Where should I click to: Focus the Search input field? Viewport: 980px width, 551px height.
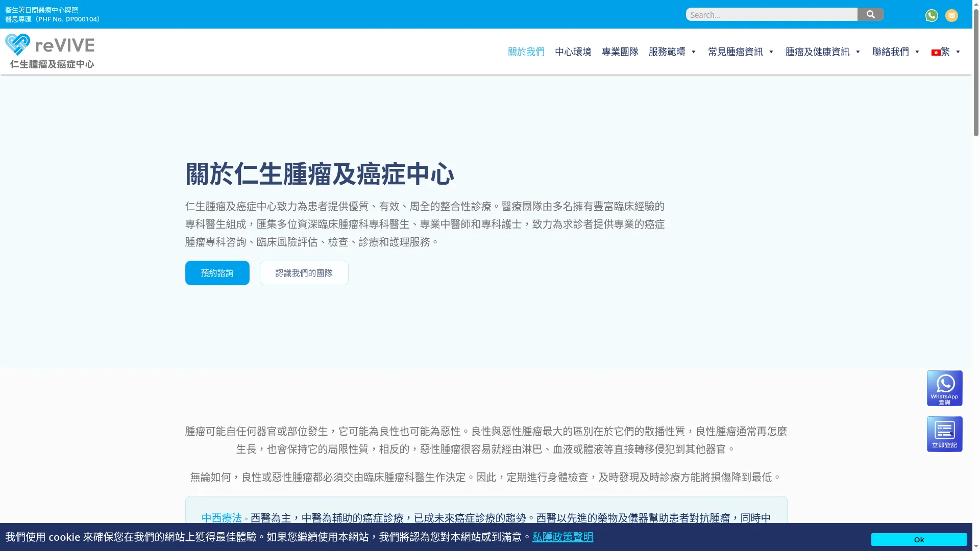click(x=771, y=14)
